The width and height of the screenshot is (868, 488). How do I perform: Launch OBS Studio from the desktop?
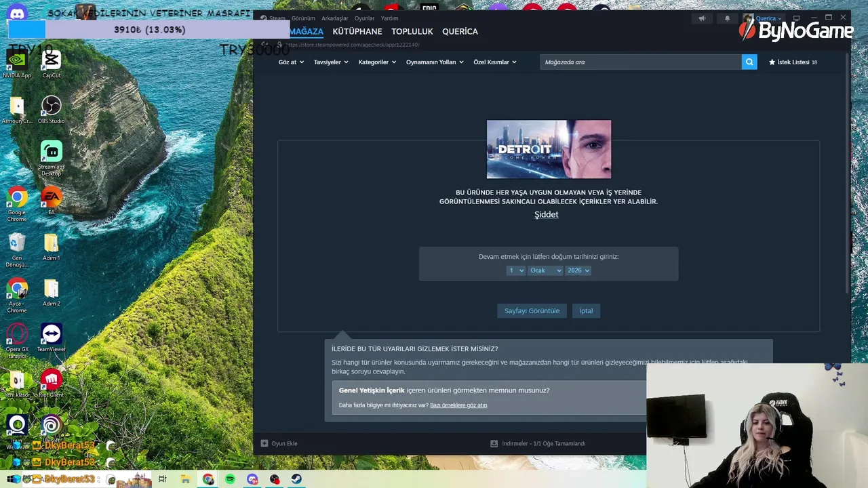coord(52,110)
